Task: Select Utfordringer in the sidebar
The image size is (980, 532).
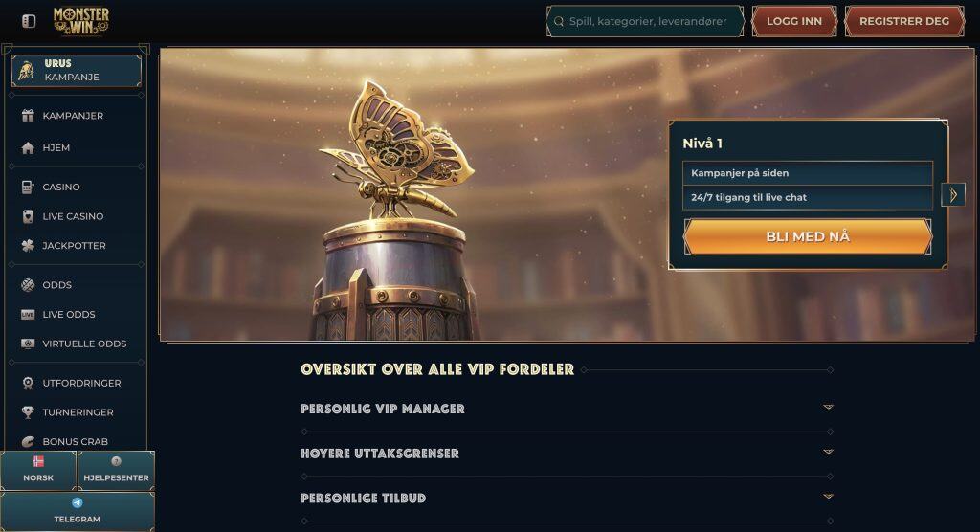Action: [81, 384]
